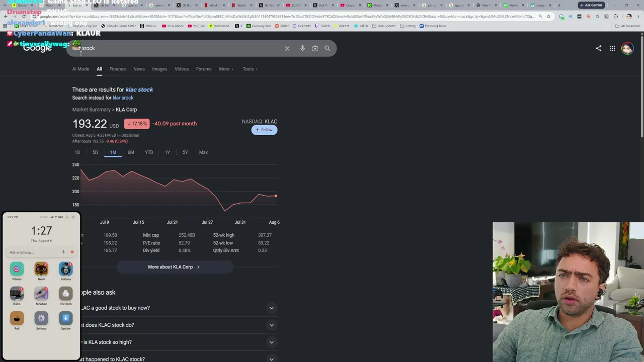Image resolution: width=644 pixels, height=362 pixels.
Task: Select the Max chart range
Action: (203, 152)
